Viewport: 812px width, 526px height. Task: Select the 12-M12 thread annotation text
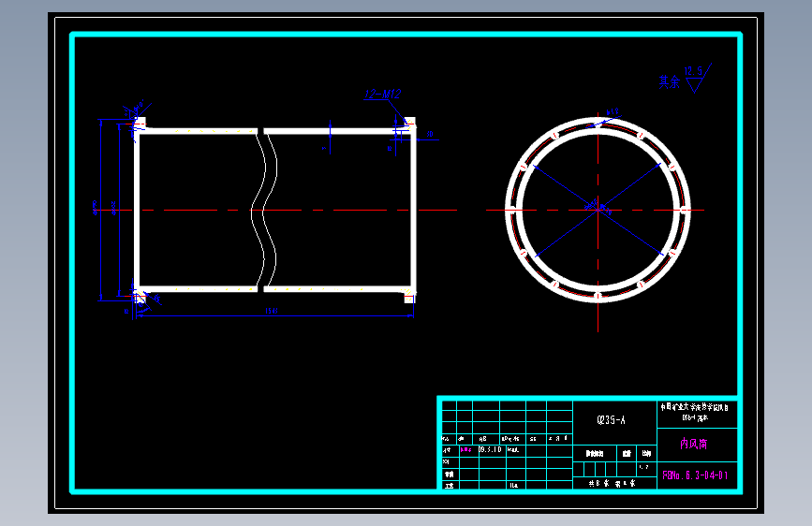click(x=383, y=94)
